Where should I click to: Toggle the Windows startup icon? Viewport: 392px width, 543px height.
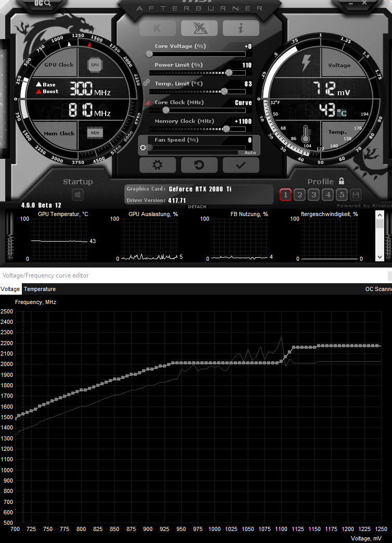point(78,195)
